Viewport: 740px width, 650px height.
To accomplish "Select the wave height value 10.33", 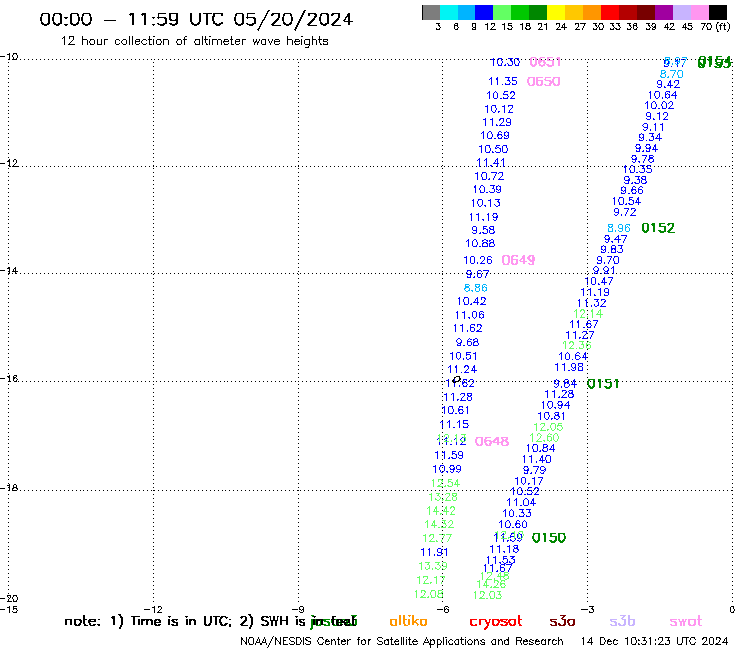I will coord(517,514).
